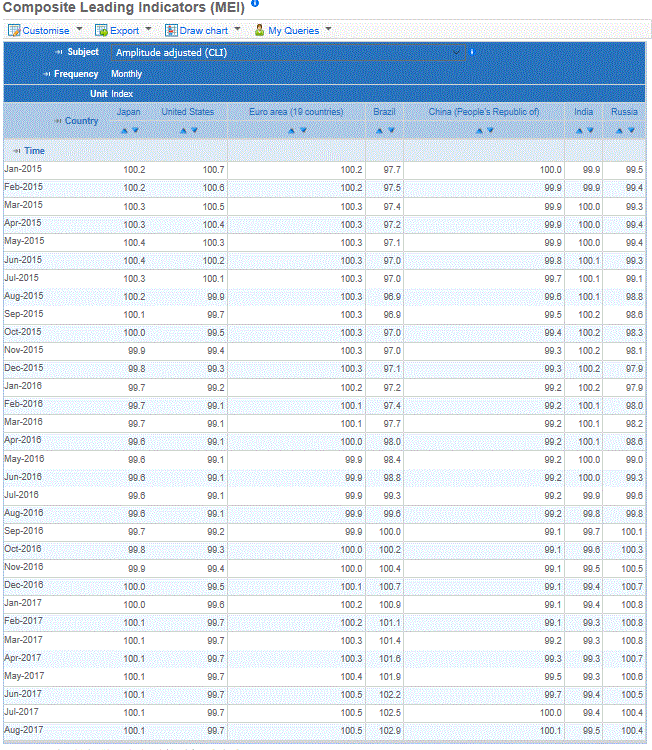652x750 pixels.
Task: Click the My Queries user icon
Action: 259,31
